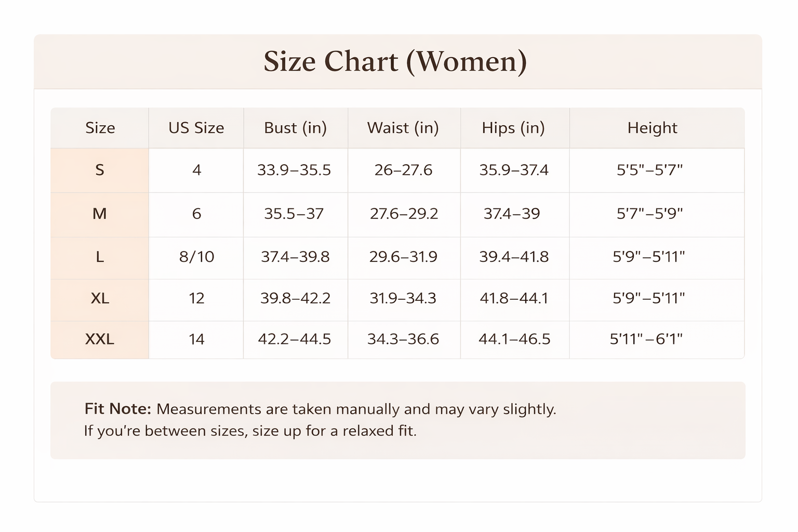
Task: Click the US Size column header
Action: [x=196, y=128]
